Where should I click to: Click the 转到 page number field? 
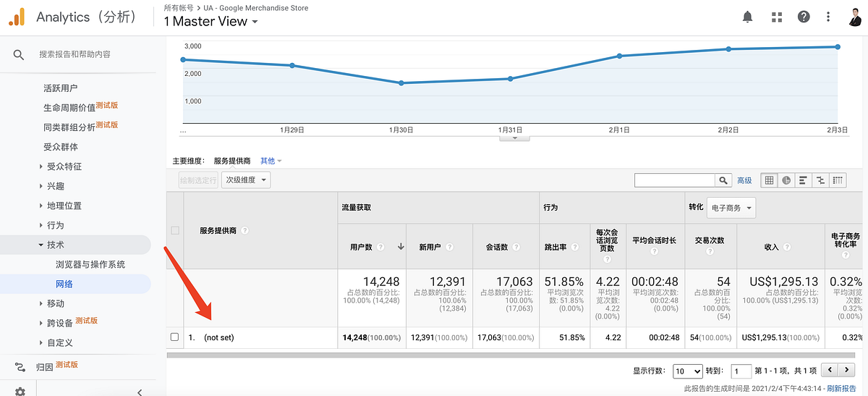coord(741,371)
